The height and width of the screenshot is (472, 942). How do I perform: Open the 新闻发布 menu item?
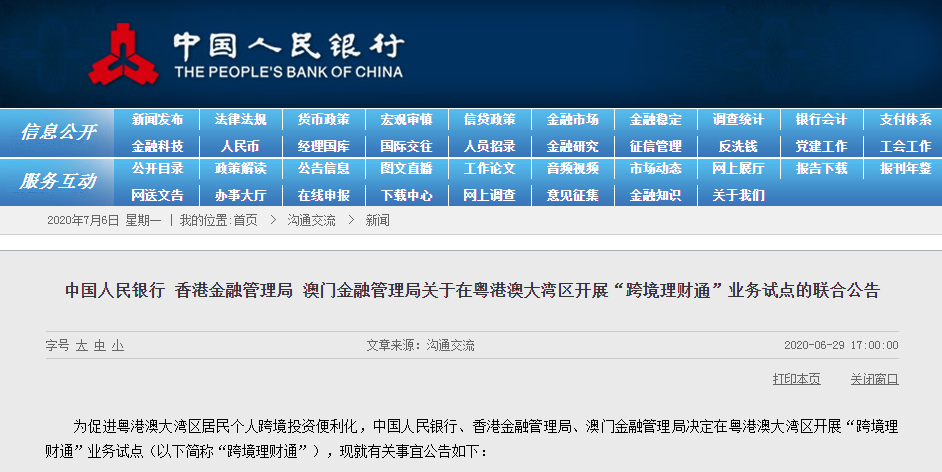click(x=157, y=120)
